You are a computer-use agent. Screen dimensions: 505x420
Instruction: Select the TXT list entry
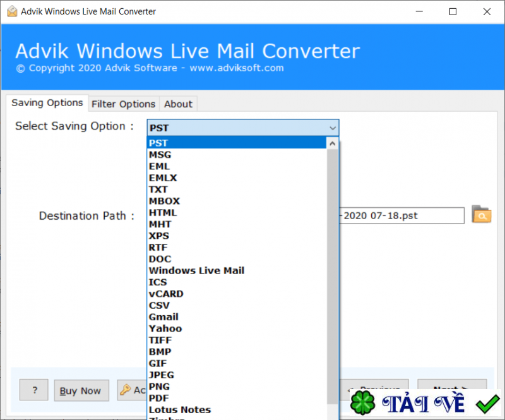coord(237,189)
